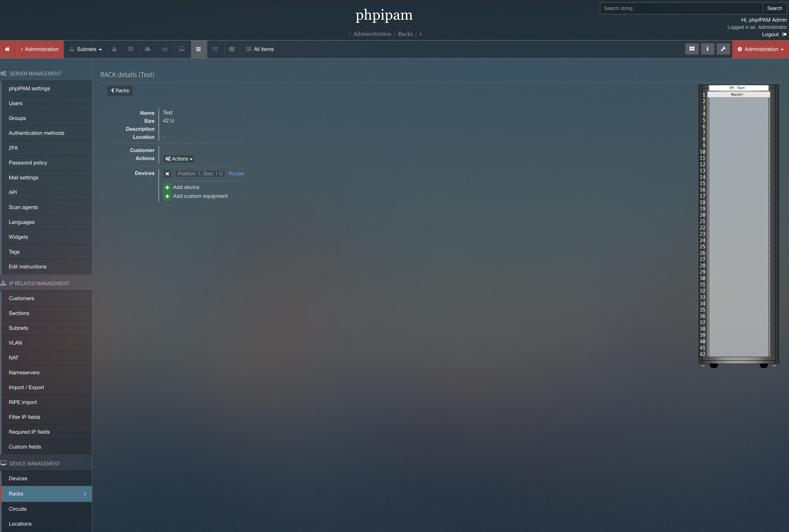Click the logout arrow icon
This screenshot has width=789, height=532.
[x=784, y=35]
